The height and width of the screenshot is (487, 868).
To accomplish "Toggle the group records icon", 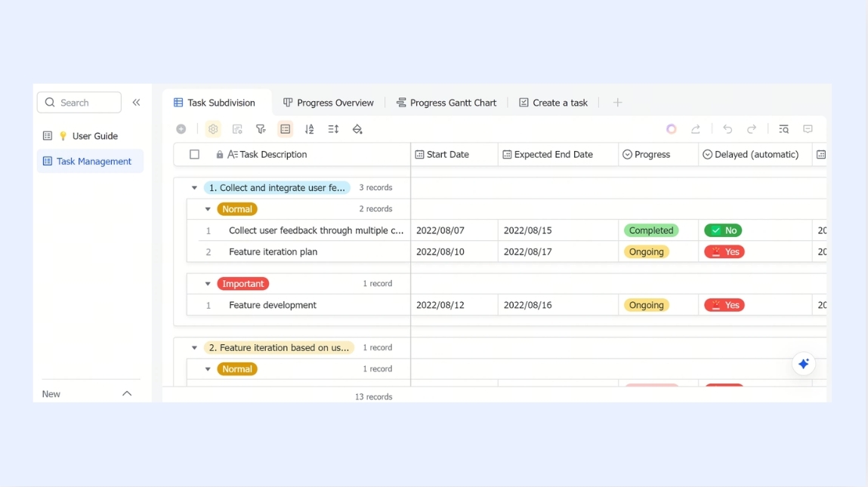I will [285, 129].
